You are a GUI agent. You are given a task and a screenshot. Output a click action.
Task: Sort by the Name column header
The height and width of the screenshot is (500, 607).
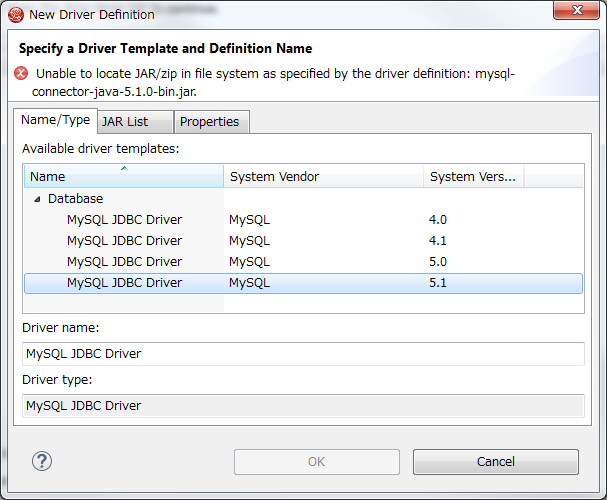click(x=124, y=176)
